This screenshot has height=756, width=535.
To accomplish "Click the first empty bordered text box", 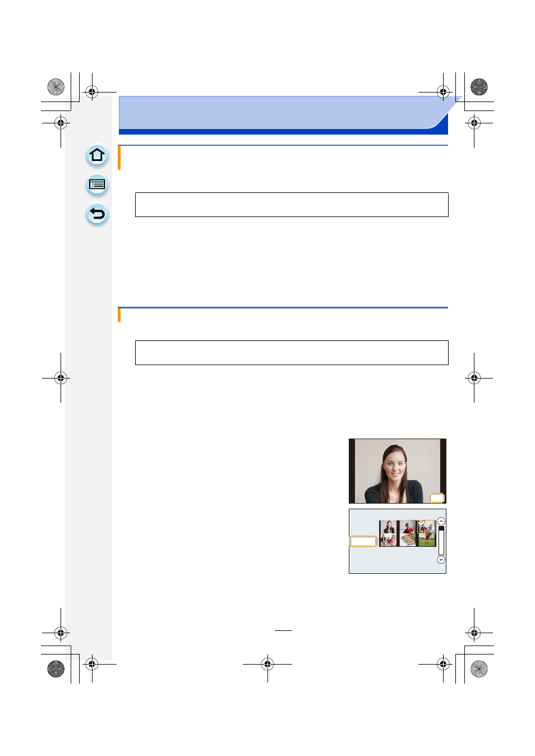I will [292, 205].
